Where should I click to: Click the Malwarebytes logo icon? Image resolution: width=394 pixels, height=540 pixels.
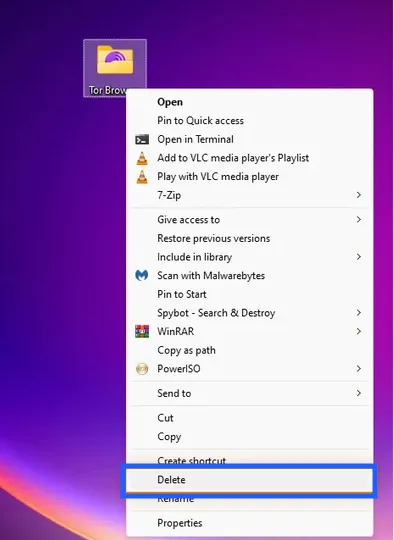click(142, 276)
